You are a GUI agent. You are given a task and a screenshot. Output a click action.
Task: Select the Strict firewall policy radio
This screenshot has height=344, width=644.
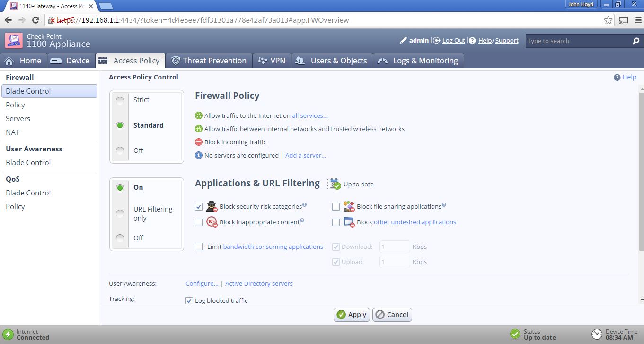pyautogui.click(x=120, y=100)
